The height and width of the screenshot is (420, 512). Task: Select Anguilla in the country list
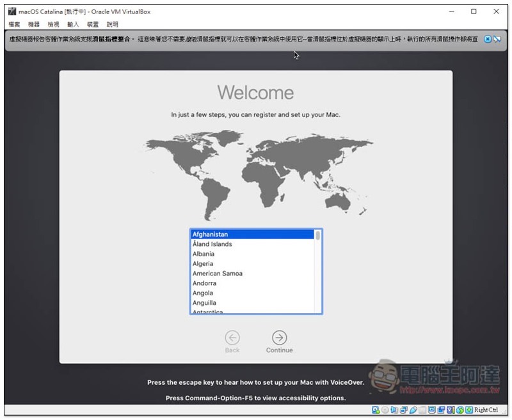(x=204, y=303)
